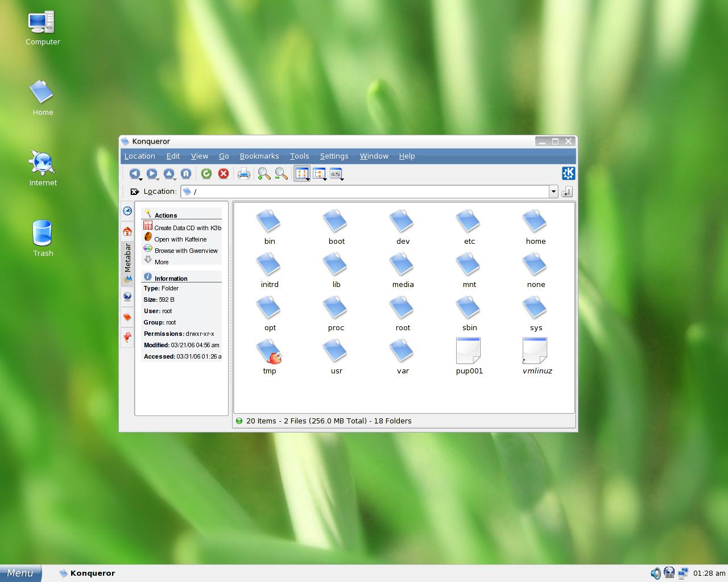728x582 pixels.
Task: Open the Settings menu
Action: coord(334,156)
